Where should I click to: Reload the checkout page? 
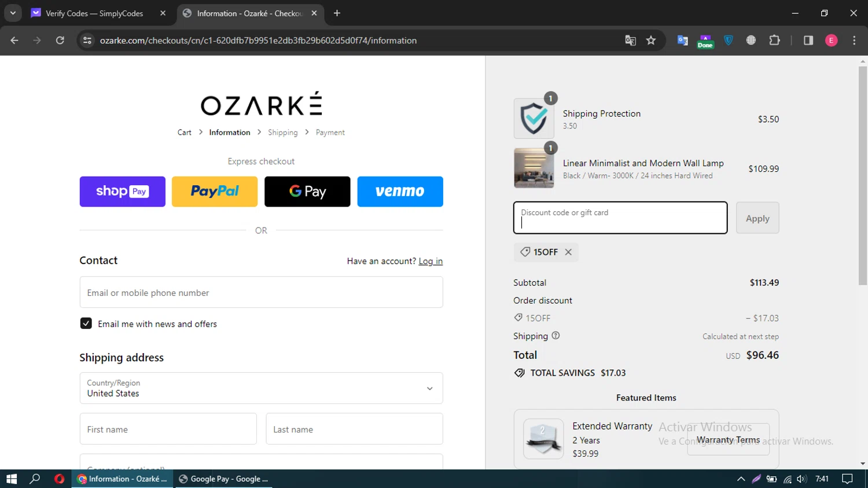[60, 41]
